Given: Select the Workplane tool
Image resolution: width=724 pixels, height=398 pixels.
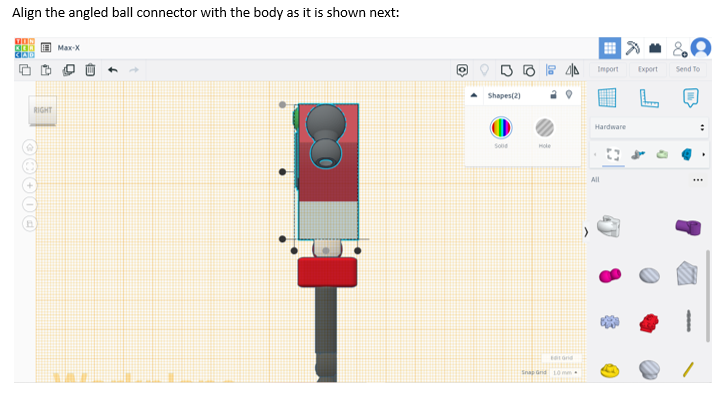Looking at the screenshot, I should click(x=607, y=98).
